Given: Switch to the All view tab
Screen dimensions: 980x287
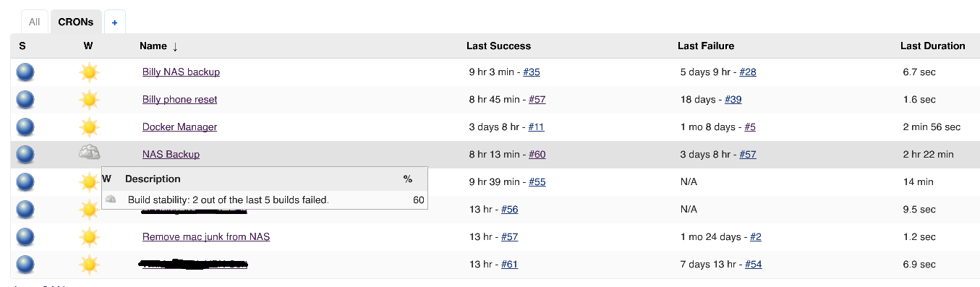Looking at the screenshot, I should click(x=35, y=22).
